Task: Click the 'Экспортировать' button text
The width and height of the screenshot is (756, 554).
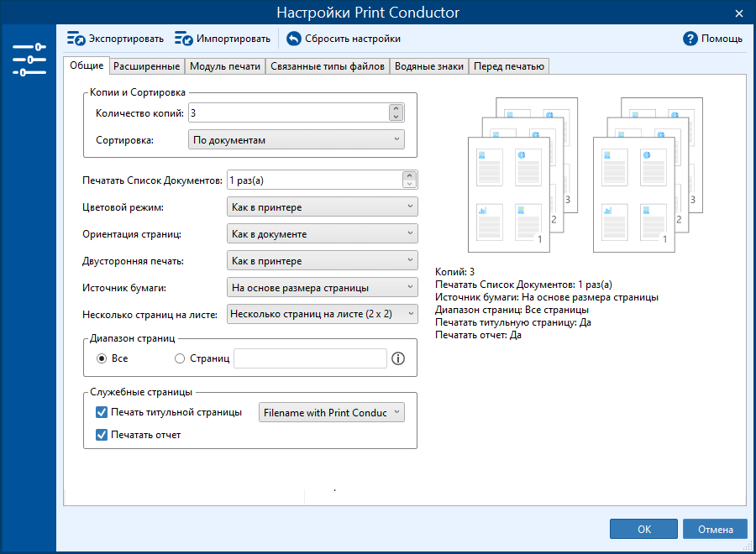Action: pos(126,39)
